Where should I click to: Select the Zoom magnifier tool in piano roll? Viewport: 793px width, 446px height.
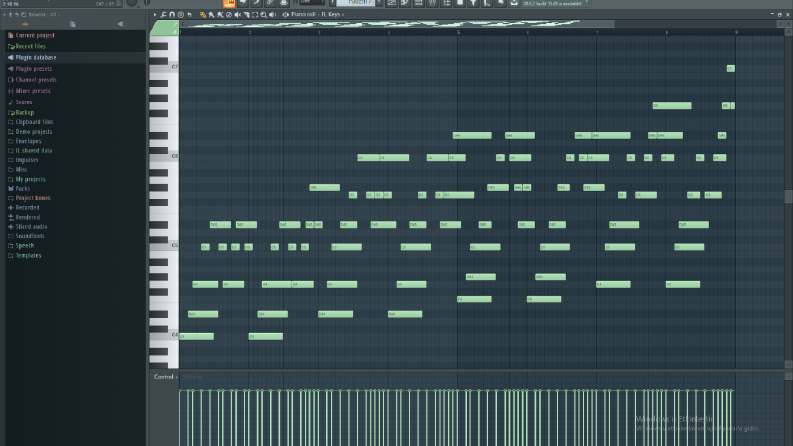pos(263,15)
